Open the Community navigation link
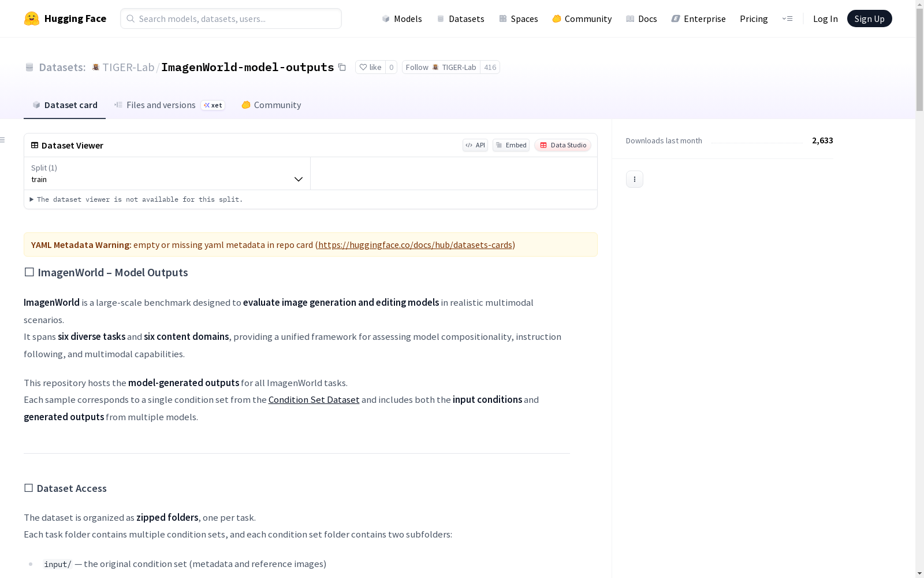This screenshot has width=924, height=578. click(x=582, y=18)
